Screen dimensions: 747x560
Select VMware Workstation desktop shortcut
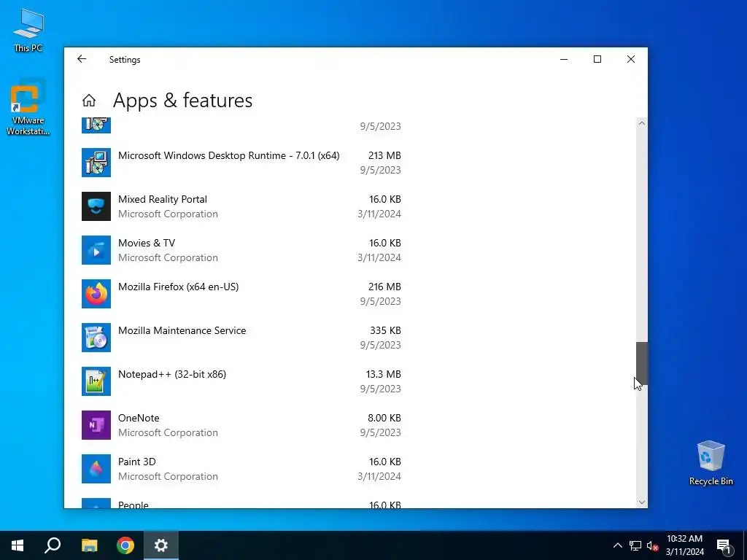(28, 108)
